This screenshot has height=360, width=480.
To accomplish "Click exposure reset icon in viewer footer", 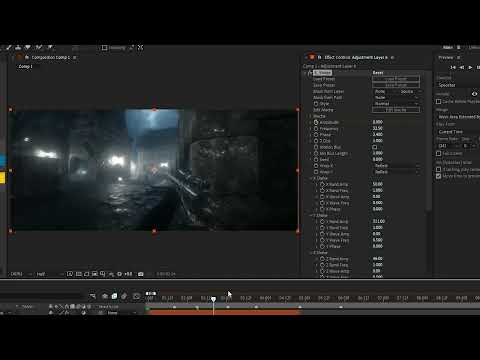I will coord(119,274).
